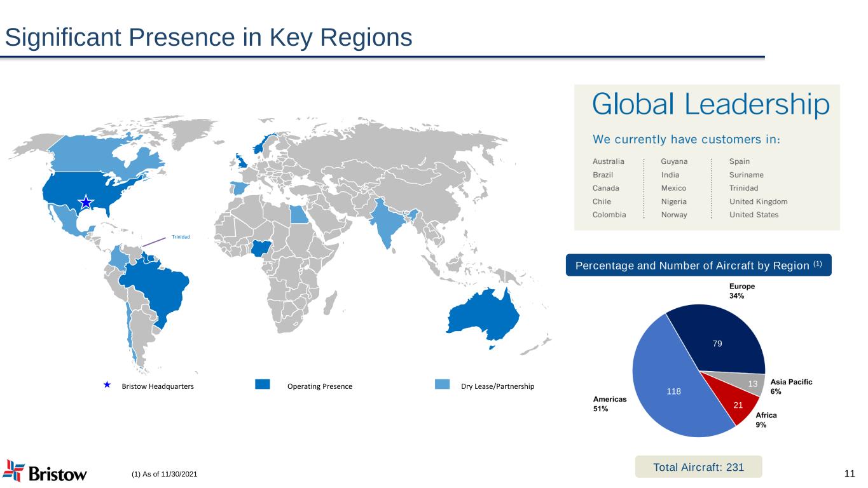Select the star icon beside Bristow Headquarters legend
Screen dimensions: 868x488
point(107,384)
